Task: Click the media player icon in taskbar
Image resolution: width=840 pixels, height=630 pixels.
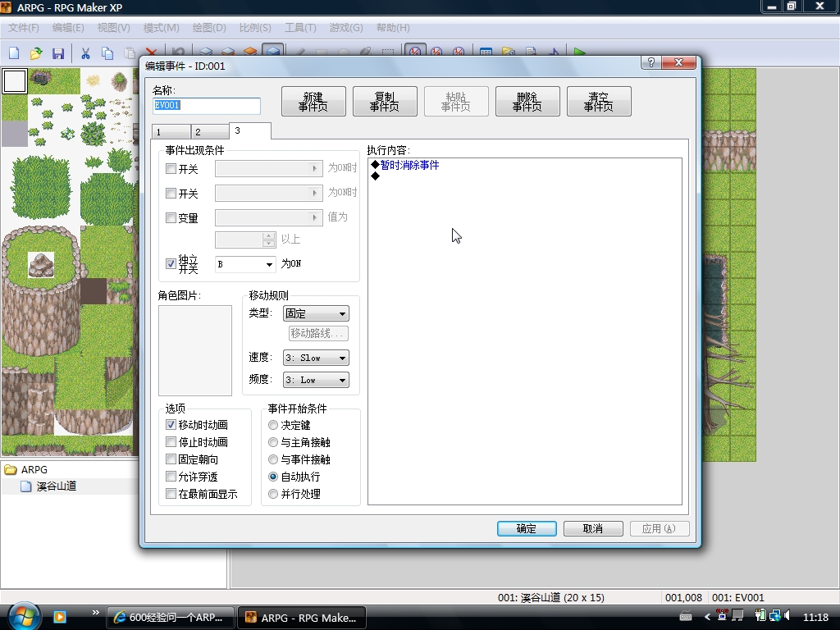Action: (59, 617)
